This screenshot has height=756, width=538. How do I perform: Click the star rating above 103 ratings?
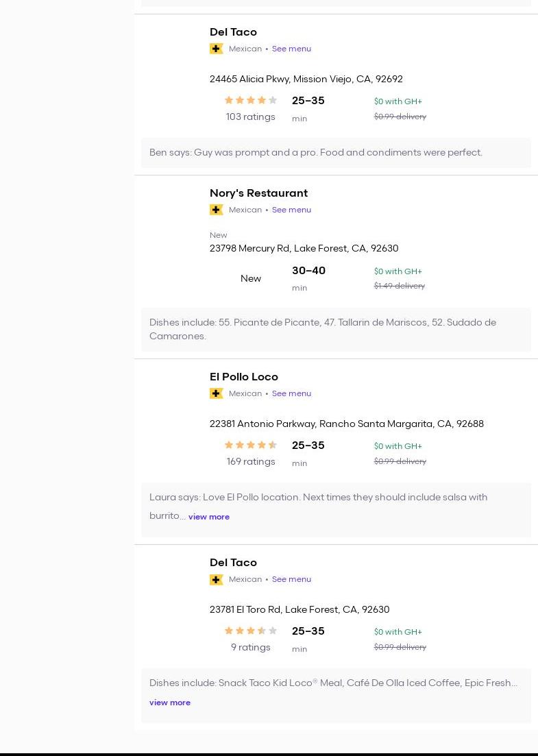(x=251, y=100)
